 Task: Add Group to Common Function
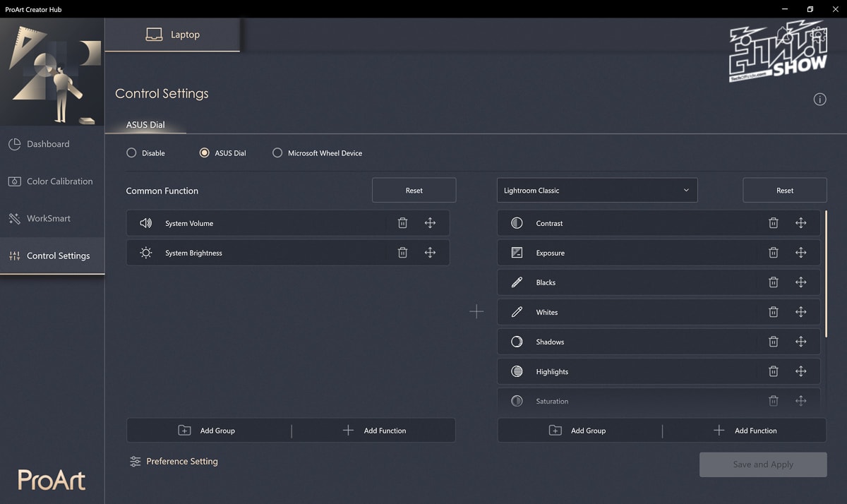[208, 431]
